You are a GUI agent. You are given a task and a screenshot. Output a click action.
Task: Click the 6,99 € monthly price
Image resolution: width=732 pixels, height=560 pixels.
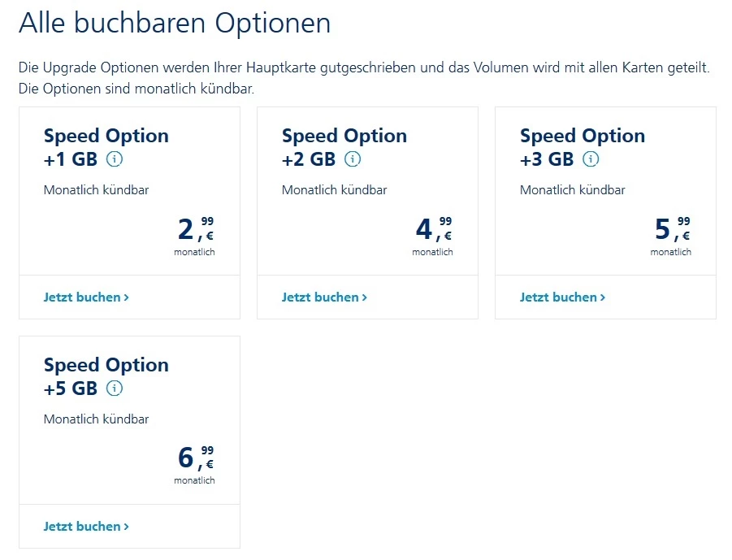click(x=196, y=460)
